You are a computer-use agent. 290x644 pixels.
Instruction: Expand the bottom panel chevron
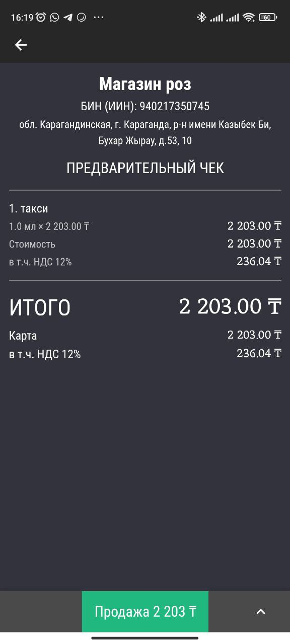coord(260,612)
